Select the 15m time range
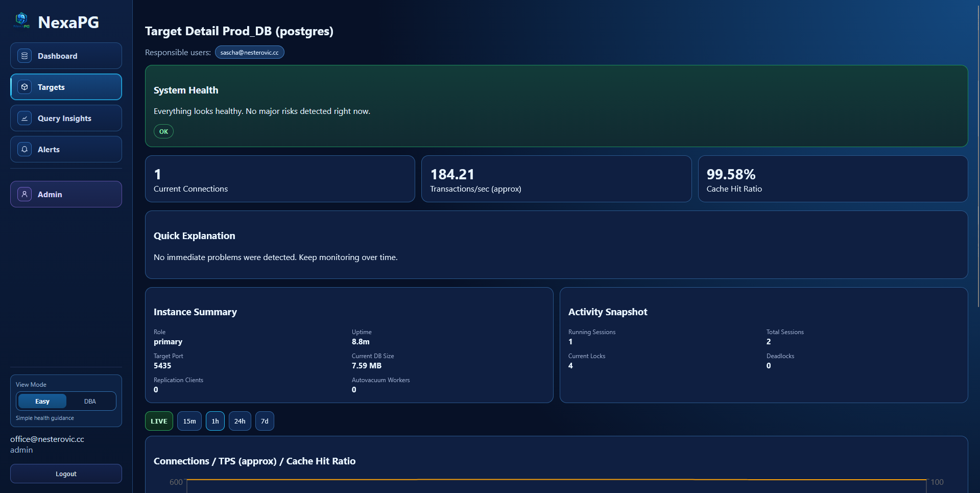Screen dimensions: 980x493 [189, 421]
